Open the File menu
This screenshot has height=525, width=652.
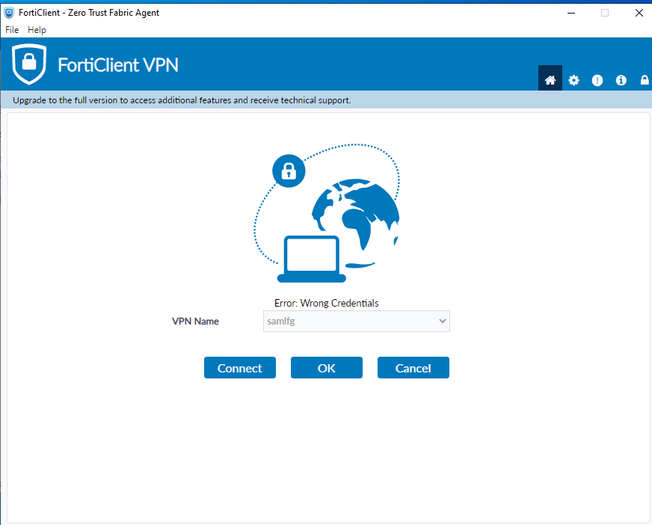point(12,30)
